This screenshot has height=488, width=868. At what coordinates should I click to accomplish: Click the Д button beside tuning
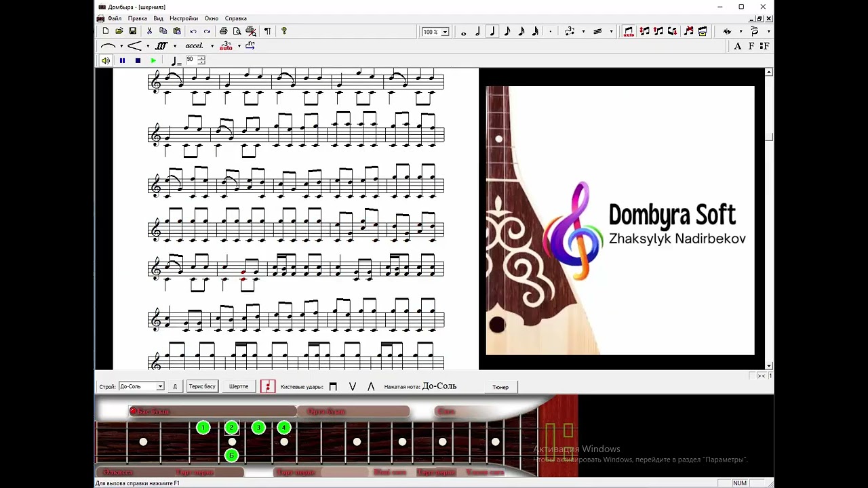coord(175,386)
